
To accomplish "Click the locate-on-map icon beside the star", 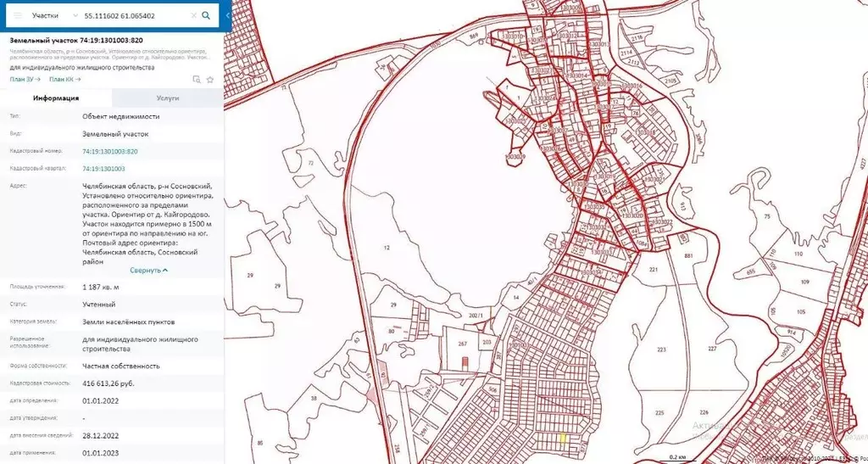I will click(x=197, y=79).
